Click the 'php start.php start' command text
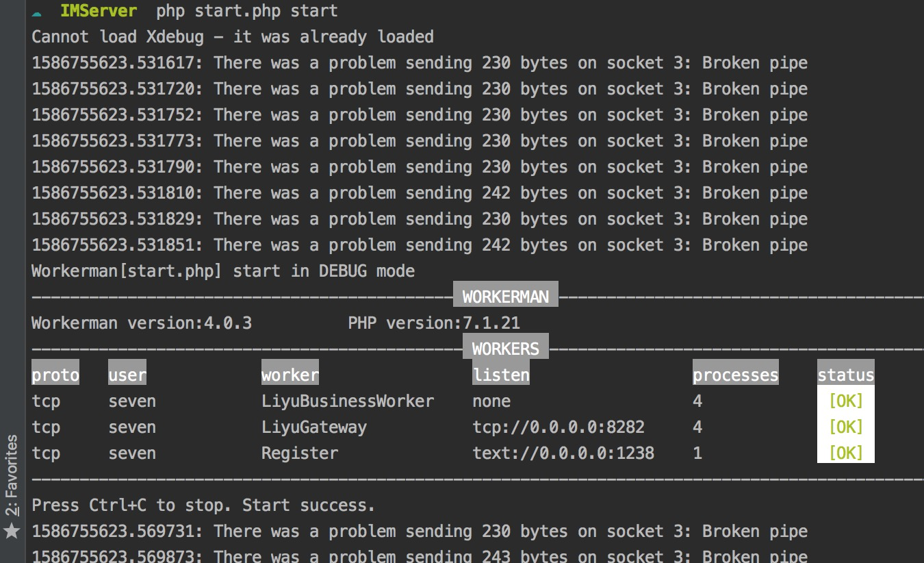Screen dimensions: 924x563 (246, 12)
